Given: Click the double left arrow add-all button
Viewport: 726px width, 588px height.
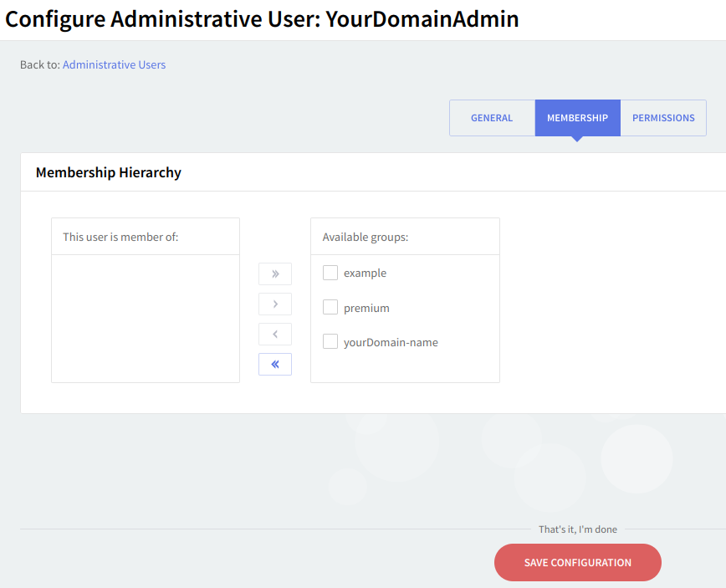Looking at the screenshot, I should pos(275,364).
